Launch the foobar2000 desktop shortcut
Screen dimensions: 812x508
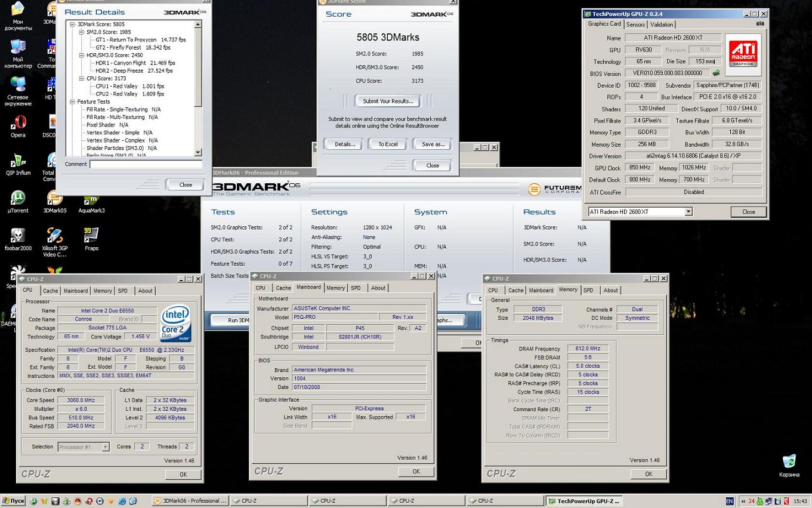click(18, 240)
